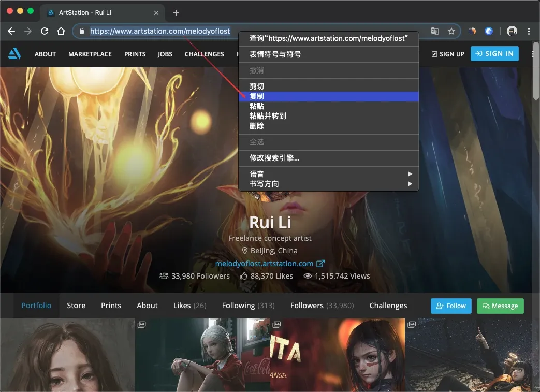This screenshot has height=392, width=540.
Task: Click the SIGN UP link
Action: pyautogui.click(x=448, y=54)
